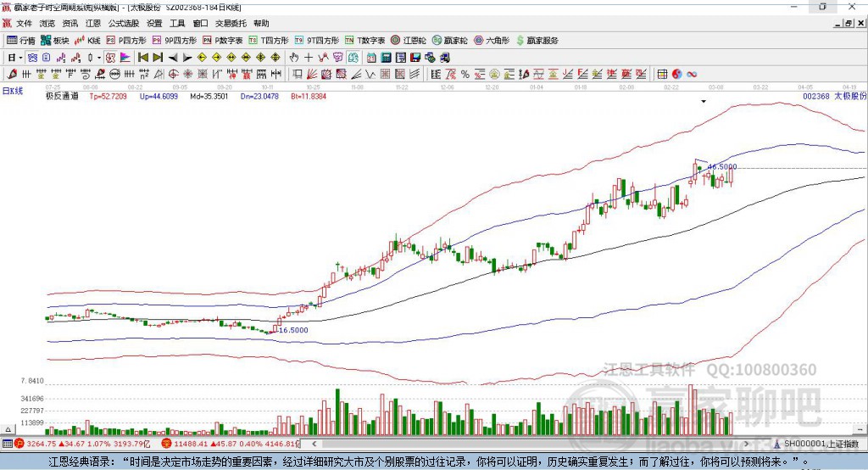Open 浏览 menu
The width and height of the screenshot is (868, 470).
click(47, 23)
